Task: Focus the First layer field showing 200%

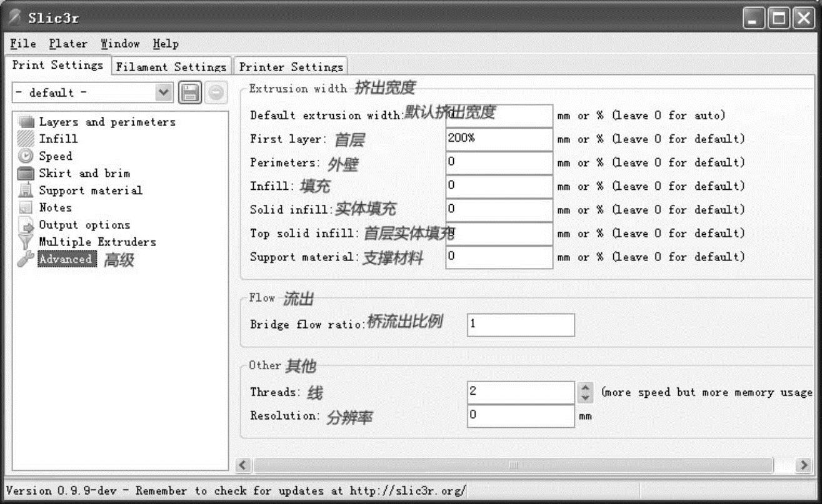Action: (x=499, y=139)
